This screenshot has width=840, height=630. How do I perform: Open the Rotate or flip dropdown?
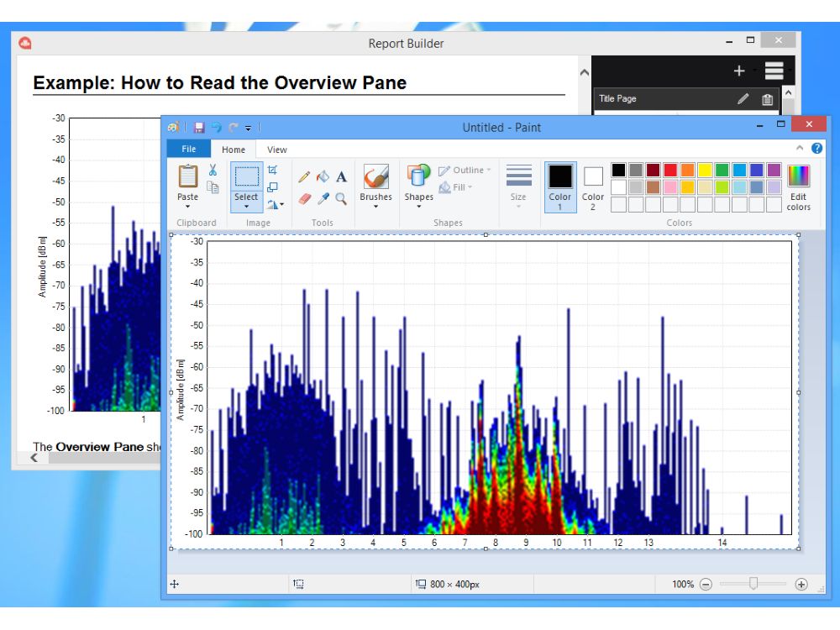click(276, 204)
